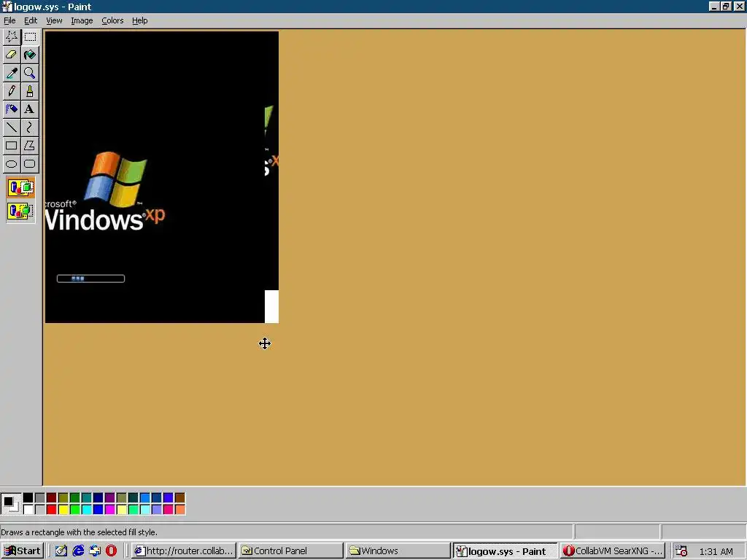Open the View menu
Image resolution: width=747 pixels, height=560 pixels.
(x=54, y=20)
